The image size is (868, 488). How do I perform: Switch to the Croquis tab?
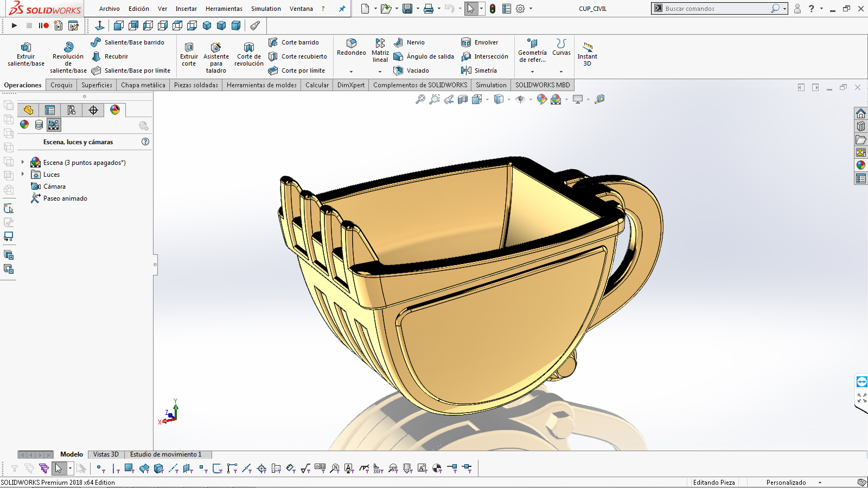pos(61,85)
